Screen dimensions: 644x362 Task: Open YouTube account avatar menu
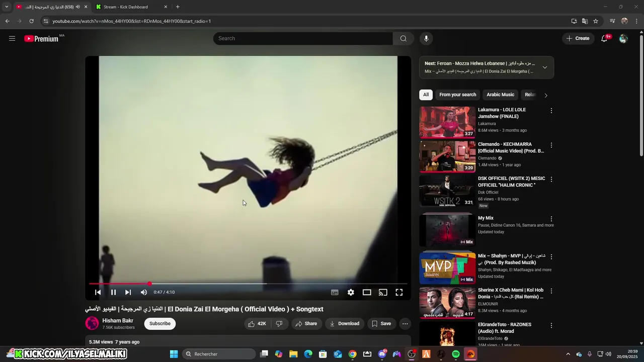[x=623, y=38]
